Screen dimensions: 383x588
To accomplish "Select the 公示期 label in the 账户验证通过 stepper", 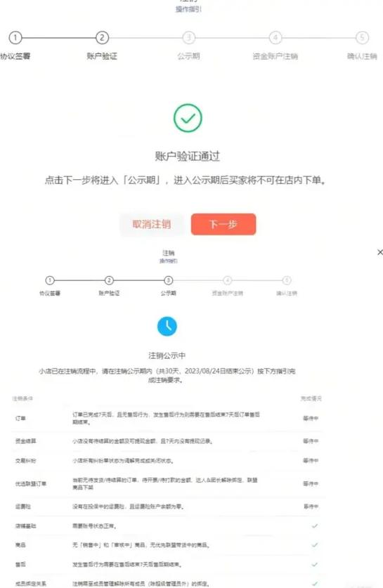I will pos(188,56).
